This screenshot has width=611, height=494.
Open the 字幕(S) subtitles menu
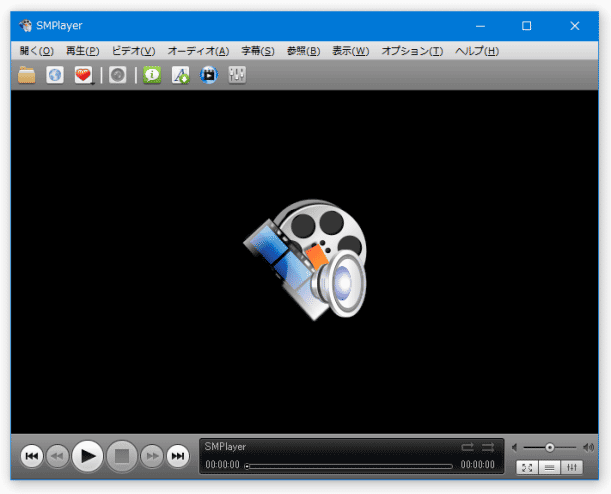point(257,51)
